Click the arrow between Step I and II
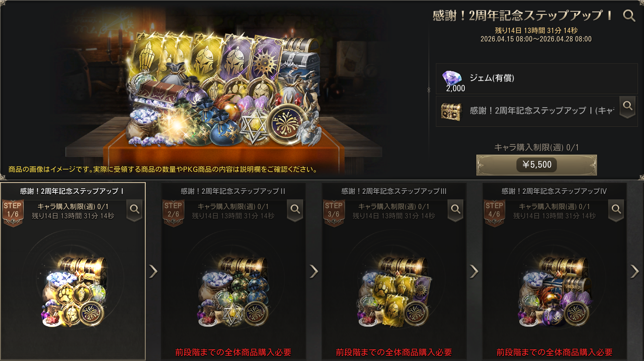The image size is (644, 361). [x=153, y=271]
